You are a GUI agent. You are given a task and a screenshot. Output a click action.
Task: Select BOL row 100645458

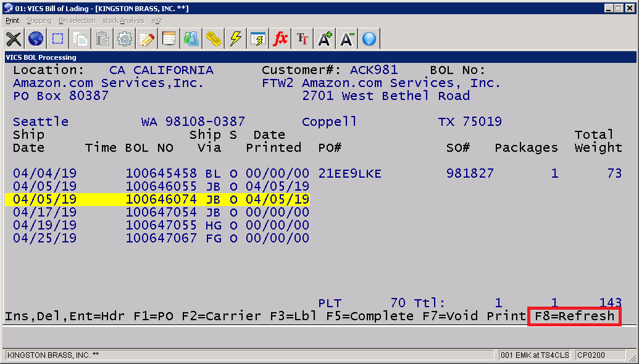pyautogui.click(x=317, y=173)
